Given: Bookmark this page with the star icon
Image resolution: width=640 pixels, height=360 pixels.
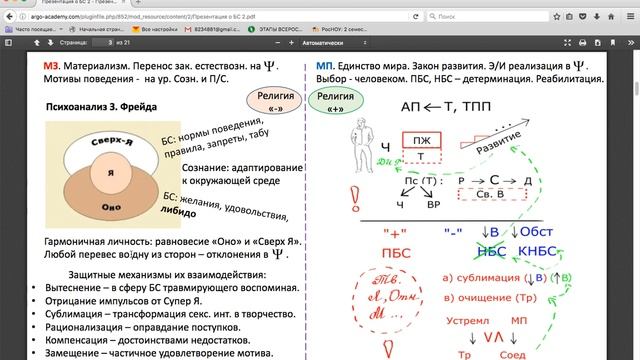Looking at the screenshot, I should coord(557,17).
